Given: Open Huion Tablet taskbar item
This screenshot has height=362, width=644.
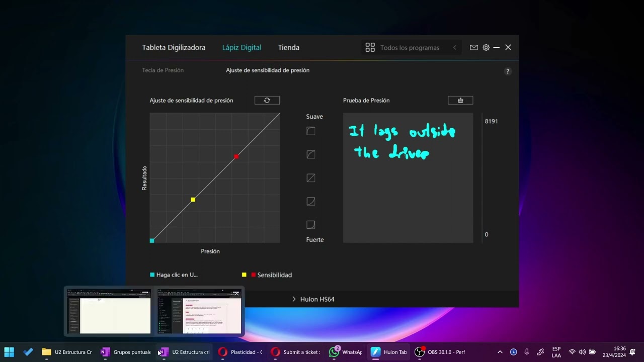Looking at the screenshot, I should point(389,352).
